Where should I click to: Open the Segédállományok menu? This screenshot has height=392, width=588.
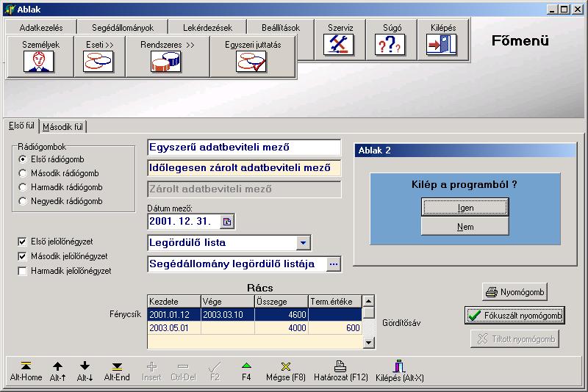tap(123, 28)
